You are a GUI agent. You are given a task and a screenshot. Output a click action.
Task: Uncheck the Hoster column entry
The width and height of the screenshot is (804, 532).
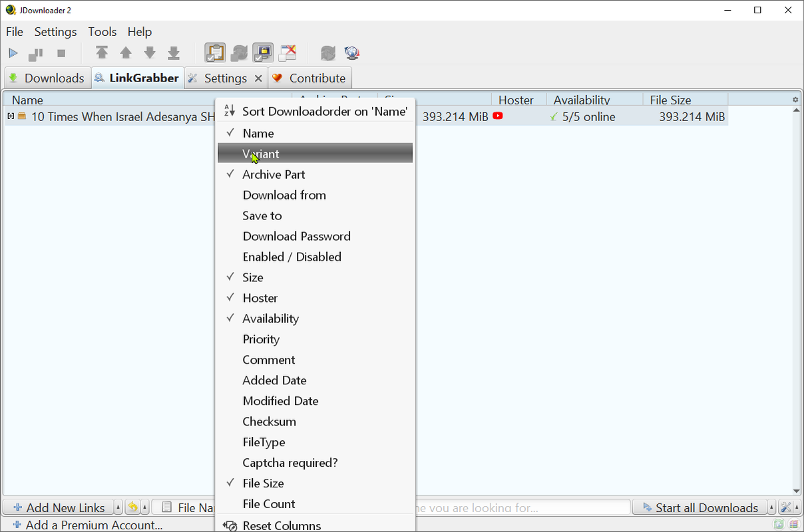[x=315, y=298]
